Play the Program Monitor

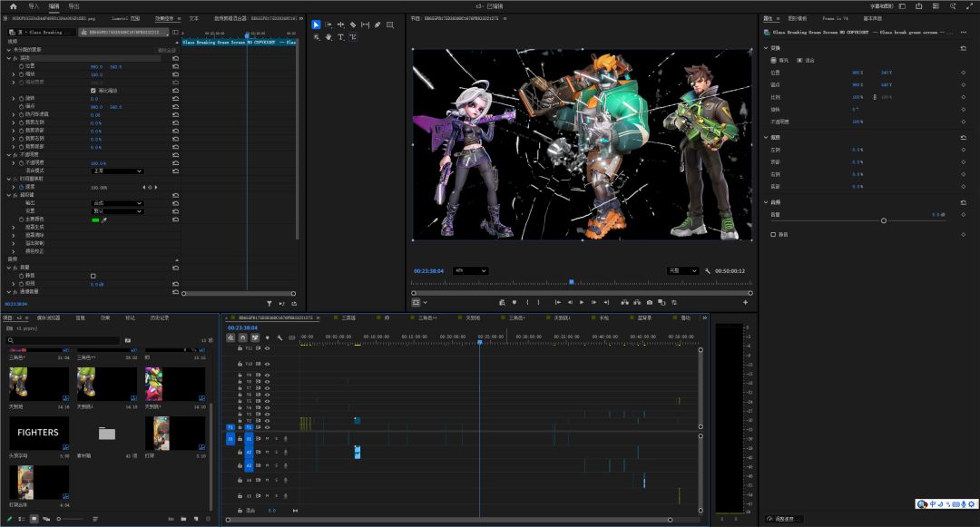pyautogui.click(x=582, y=302)
